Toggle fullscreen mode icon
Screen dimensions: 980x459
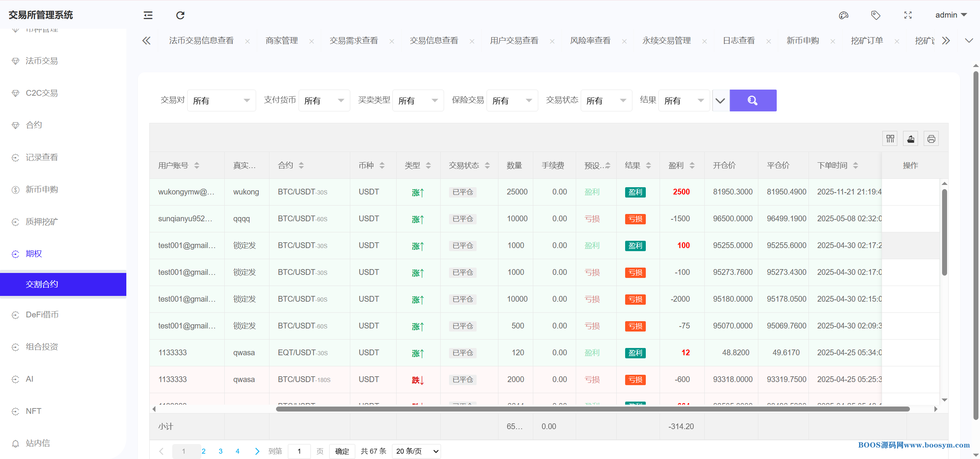908,15
